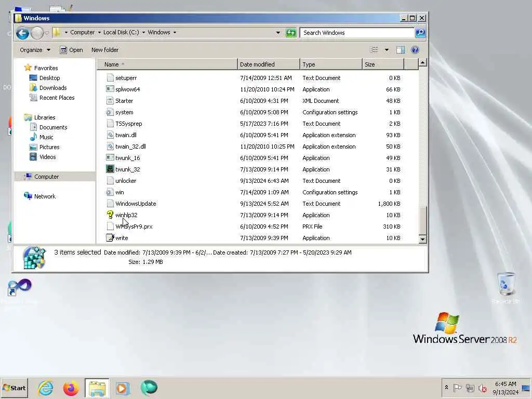The image size is (532, 399).
Task: Select the win configuration settings icon
Action: click(x=110, y=192)
